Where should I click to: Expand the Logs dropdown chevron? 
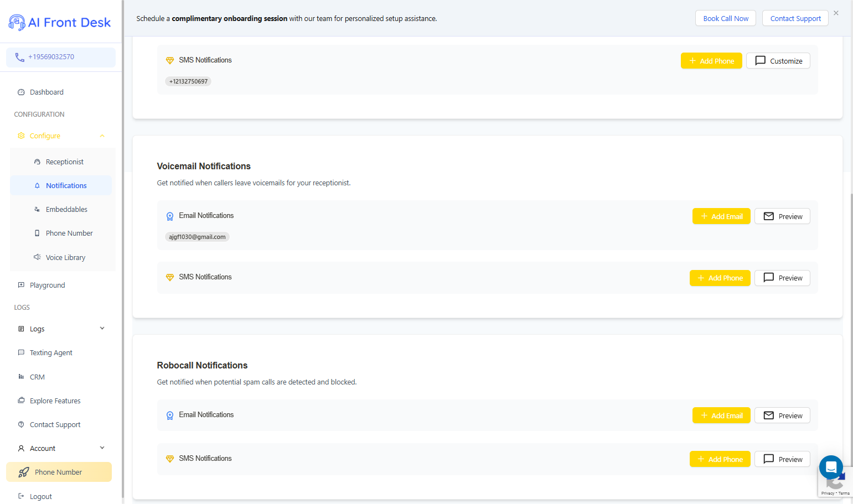102,329
